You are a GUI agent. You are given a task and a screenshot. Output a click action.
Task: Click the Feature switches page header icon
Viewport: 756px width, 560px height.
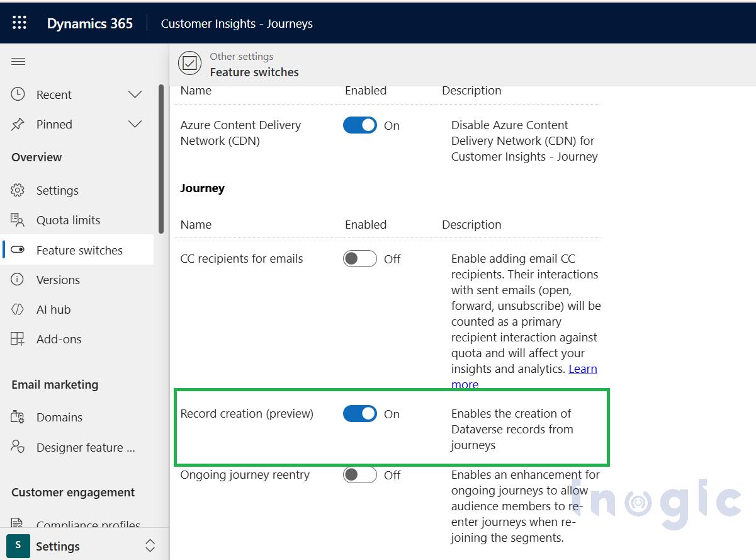tap(189, 64)
